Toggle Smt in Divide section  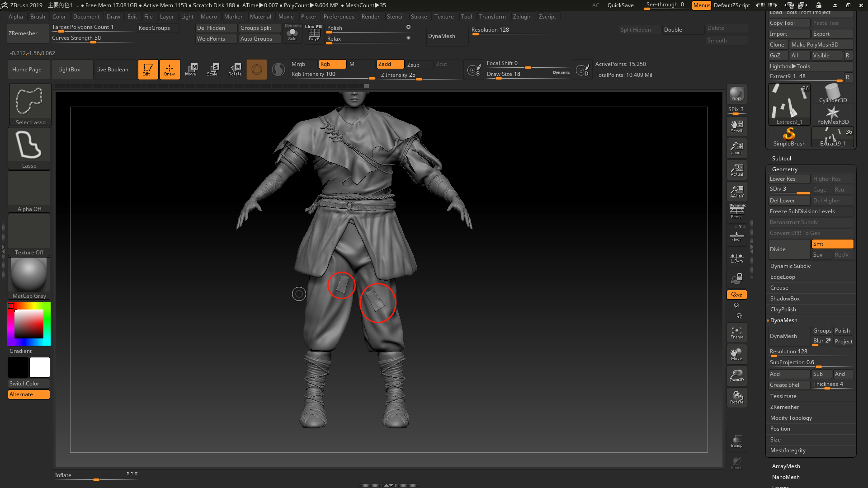click(x=832, y=244)
